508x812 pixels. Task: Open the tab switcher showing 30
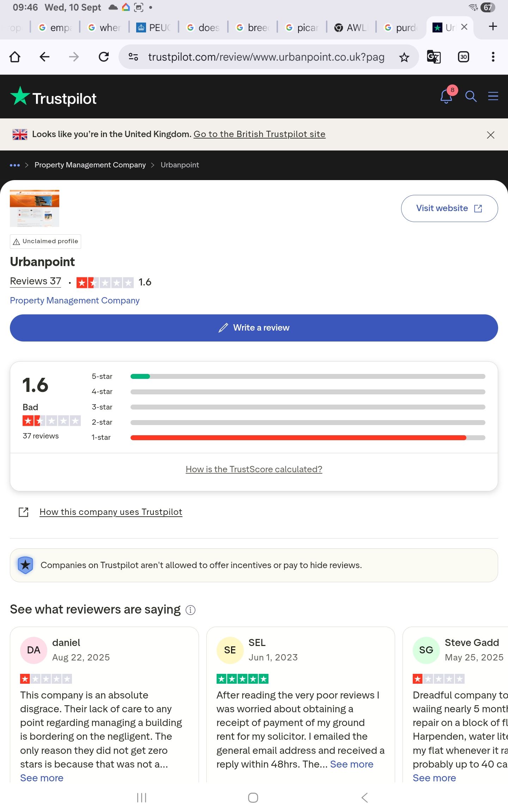click(x=463, y=57)
